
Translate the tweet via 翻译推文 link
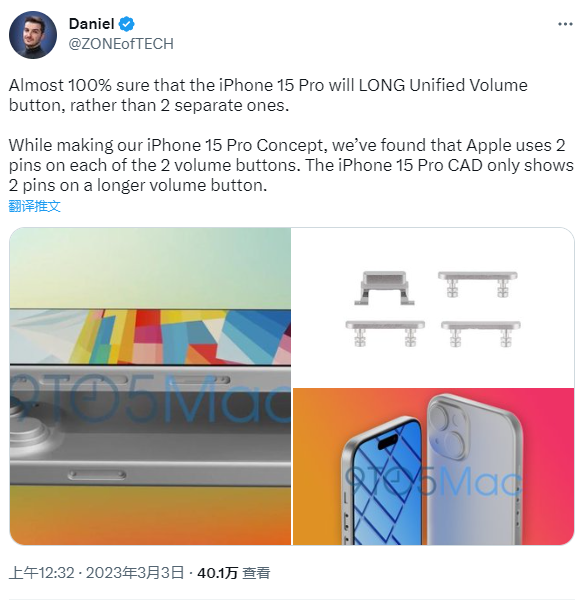coord(34,206)
